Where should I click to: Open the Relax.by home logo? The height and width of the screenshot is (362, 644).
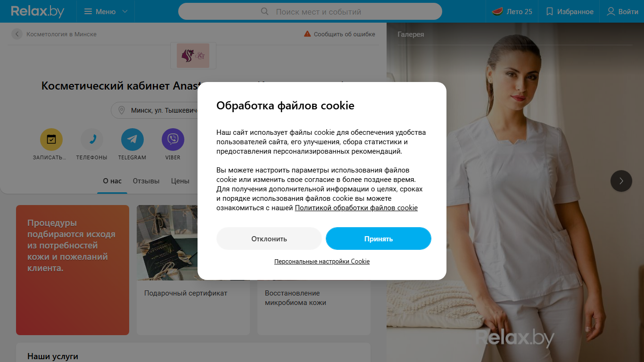37,11
